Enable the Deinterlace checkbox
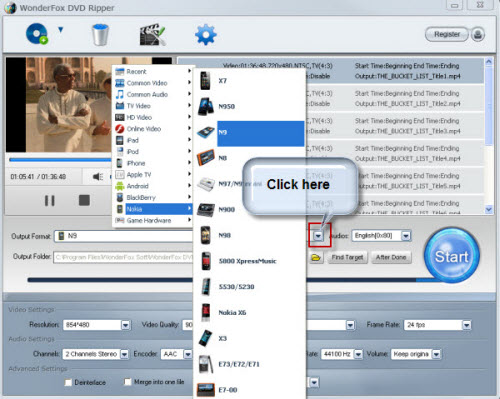This screenshot has height=399, width=500. (x=68, y=382)
